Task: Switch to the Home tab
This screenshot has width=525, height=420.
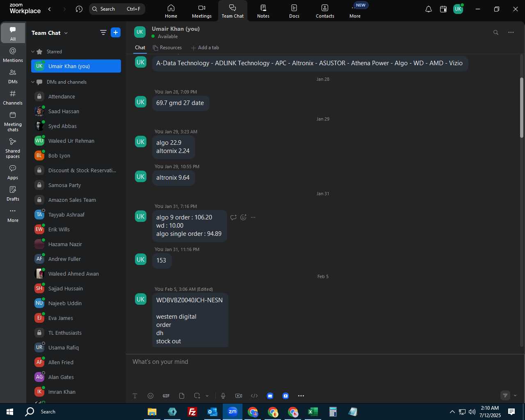Action: (171, 11)
